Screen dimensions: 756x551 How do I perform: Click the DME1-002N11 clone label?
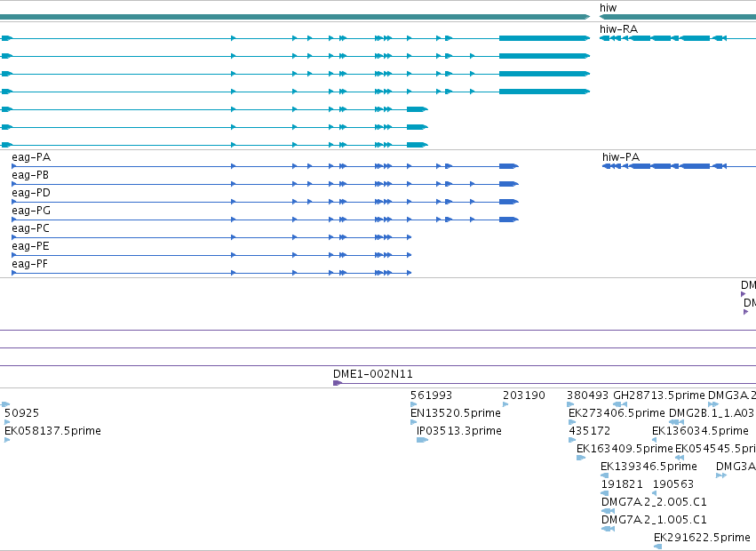coord(373,374)
